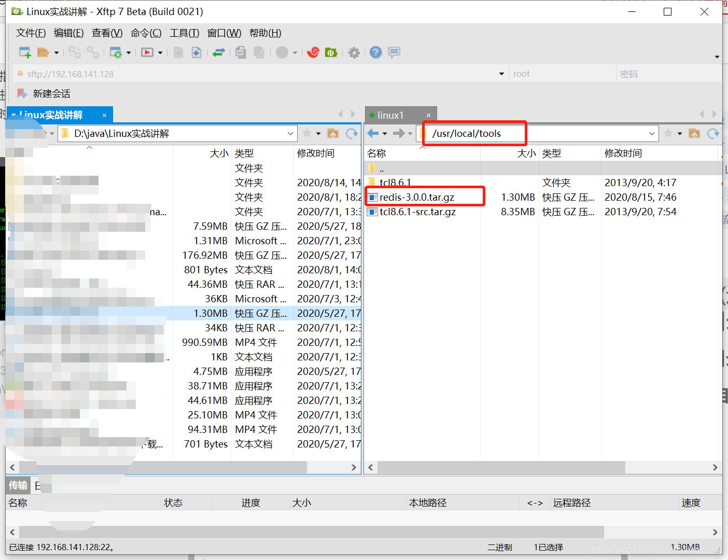This screenshot has height=560, width=728.
Task: Click the remote pane home folder icon
Action: tap(694, 134)
